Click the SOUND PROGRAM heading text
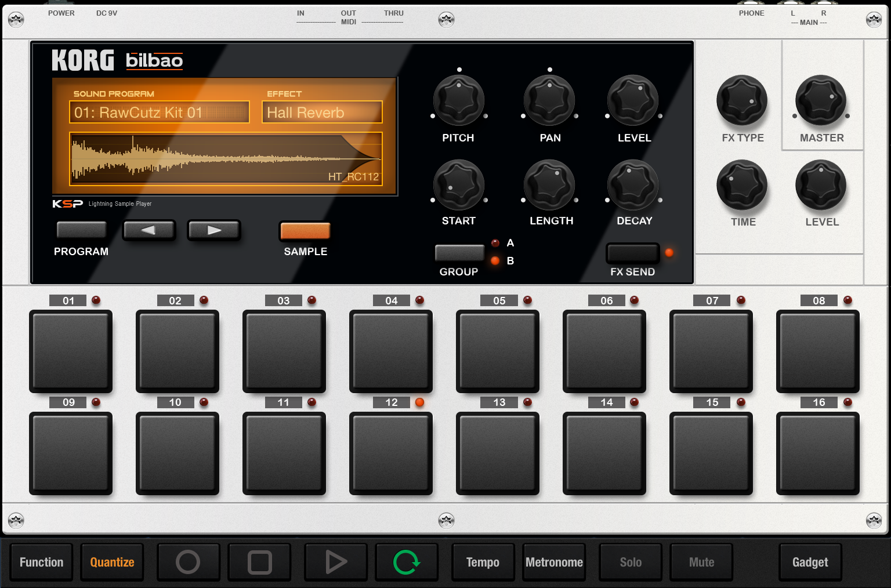This screenshot has width=891, height=588. [114, 93]
